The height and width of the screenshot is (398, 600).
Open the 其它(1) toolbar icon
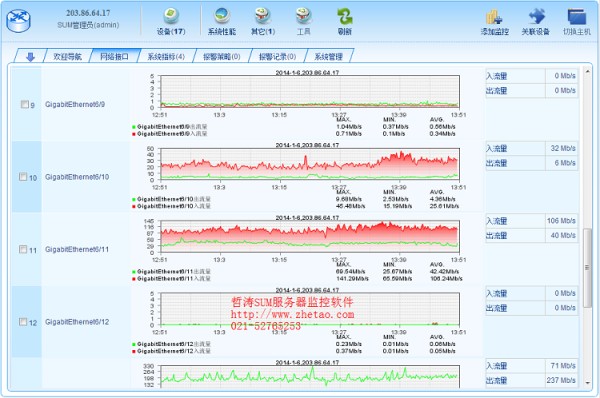(x=263, y=16)
